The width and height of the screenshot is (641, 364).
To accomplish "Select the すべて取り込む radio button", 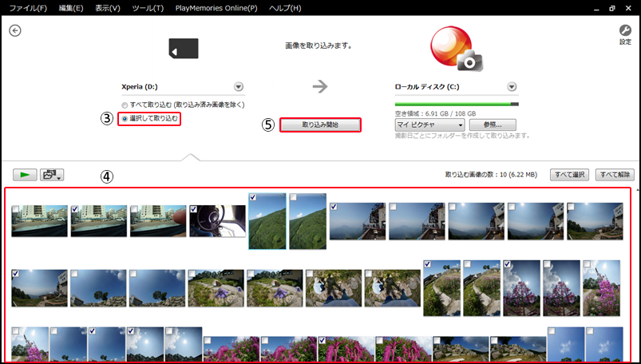I will coord(124,105).
